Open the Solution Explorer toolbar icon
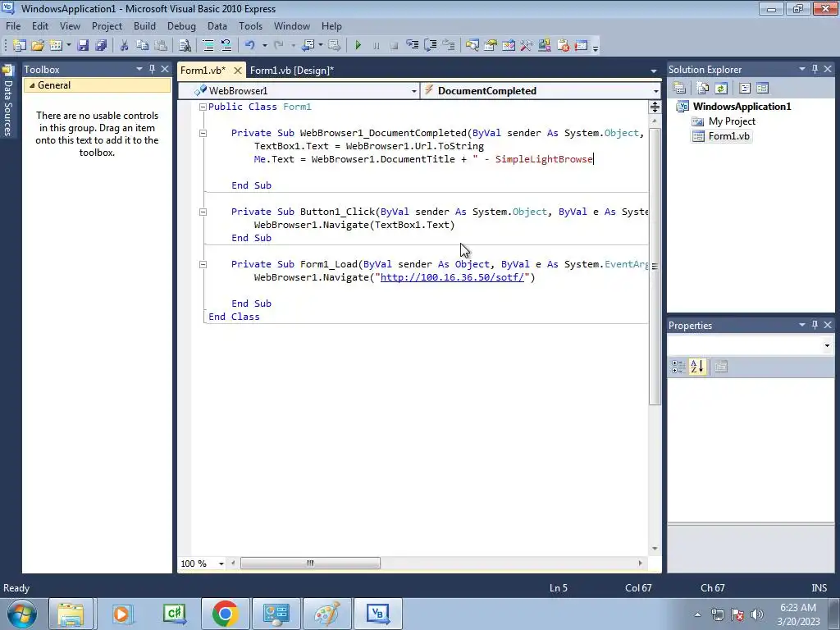This screenshot has width=840, height=630. point(472,46)
